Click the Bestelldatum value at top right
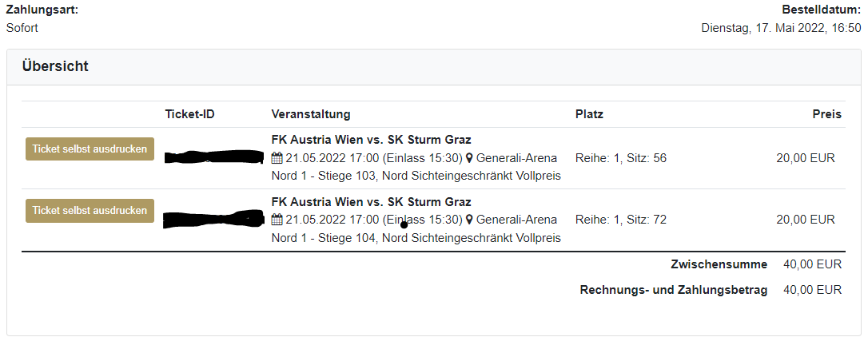The height and width of the screenshot is (341, 868). tap(781, 28)
